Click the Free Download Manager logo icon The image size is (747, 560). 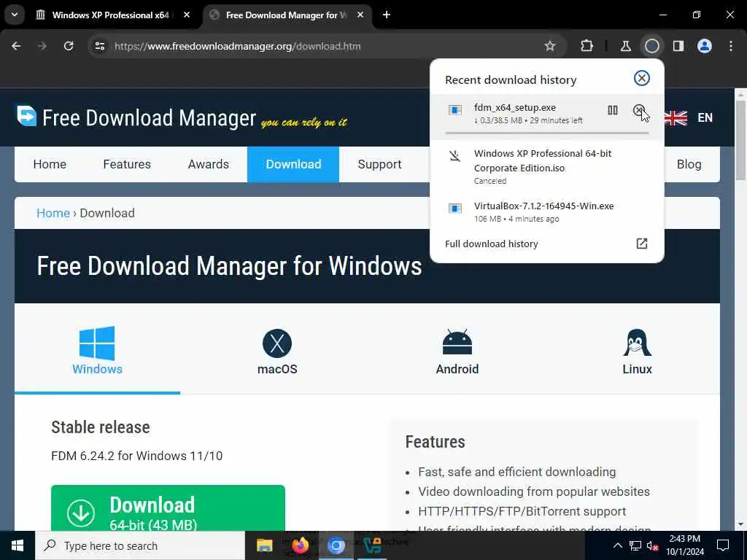(x=27, y=116)
